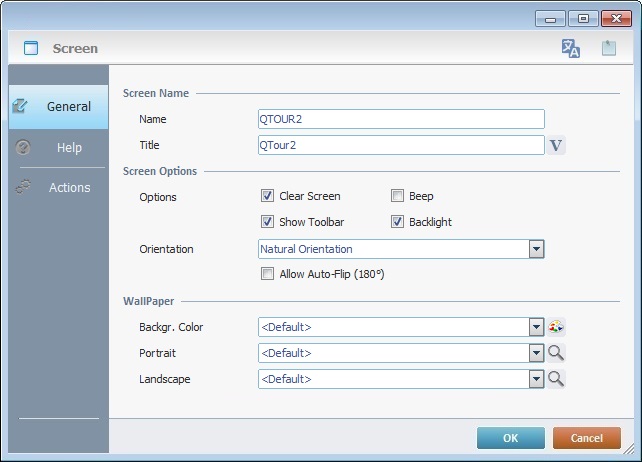Open the Landscape wallpaper dropdown

coord(536,379)
